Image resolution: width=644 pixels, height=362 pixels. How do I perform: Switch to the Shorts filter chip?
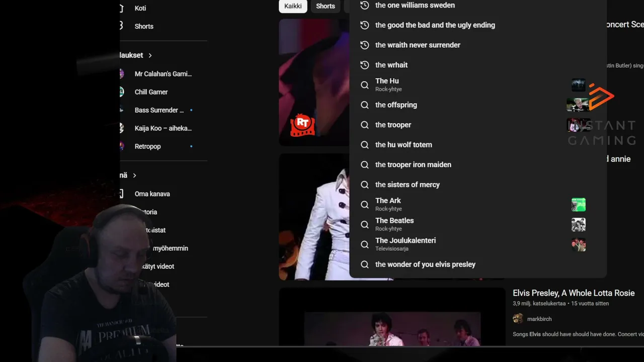[325, 6]
